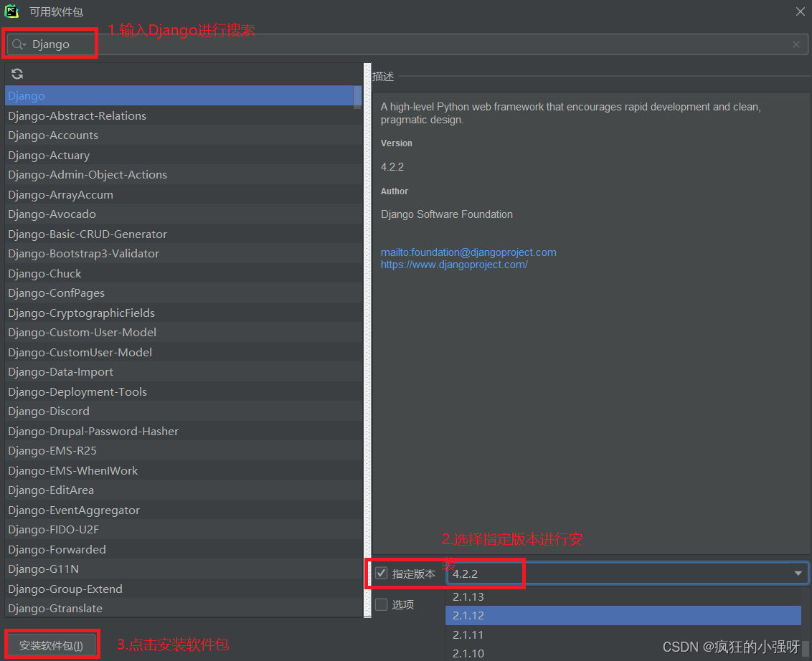Click the vertical splitter between list and description
Image resolution: width=812 pixels, height=661 pixels.
pyautogui.click(x=368, y=340)
